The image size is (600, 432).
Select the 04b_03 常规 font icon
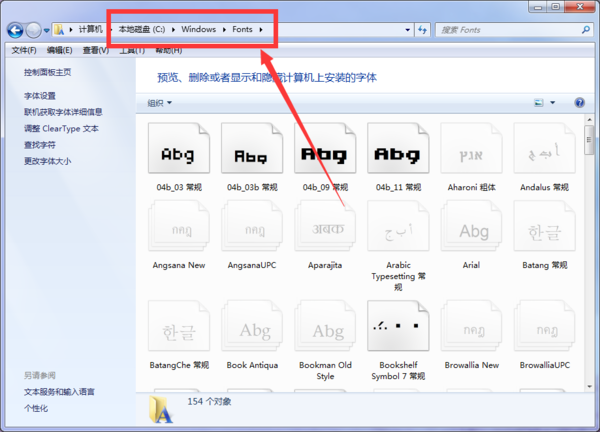[179, 148]
